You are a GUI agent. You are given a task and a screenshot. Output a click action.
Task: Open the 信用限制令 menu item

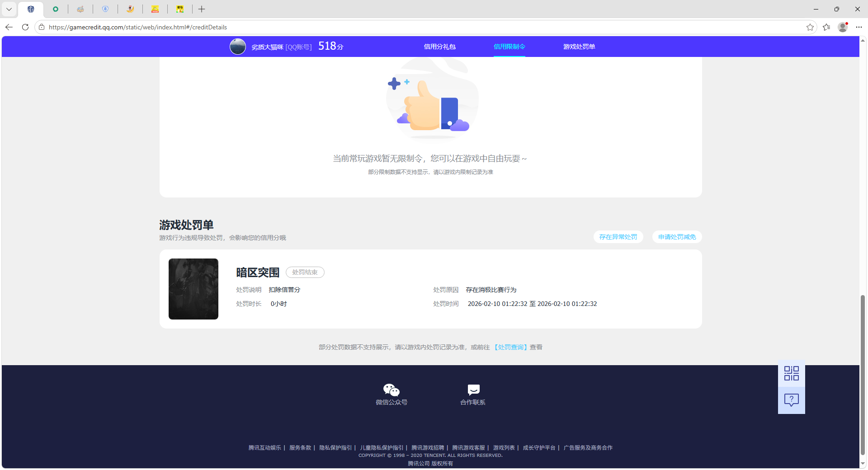point(509,47)
